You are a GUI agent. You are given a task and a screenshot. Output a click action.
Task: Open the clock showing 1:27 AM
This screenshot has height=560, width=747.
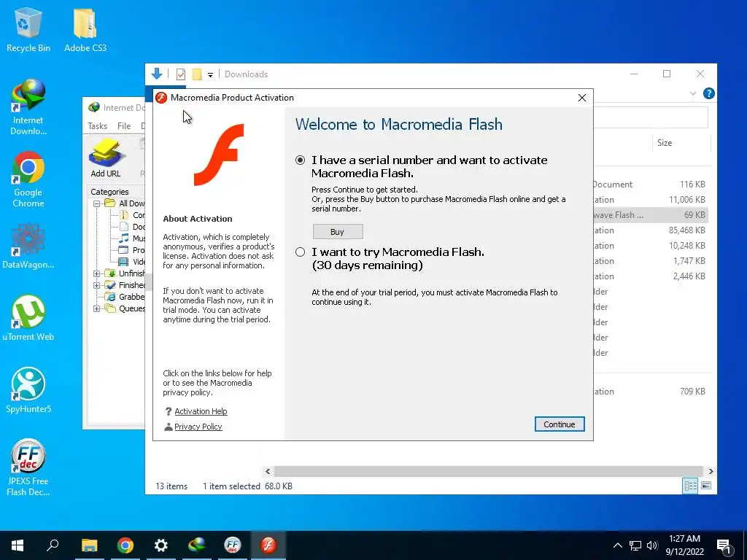pyautogui.click(x=684, y=545)
